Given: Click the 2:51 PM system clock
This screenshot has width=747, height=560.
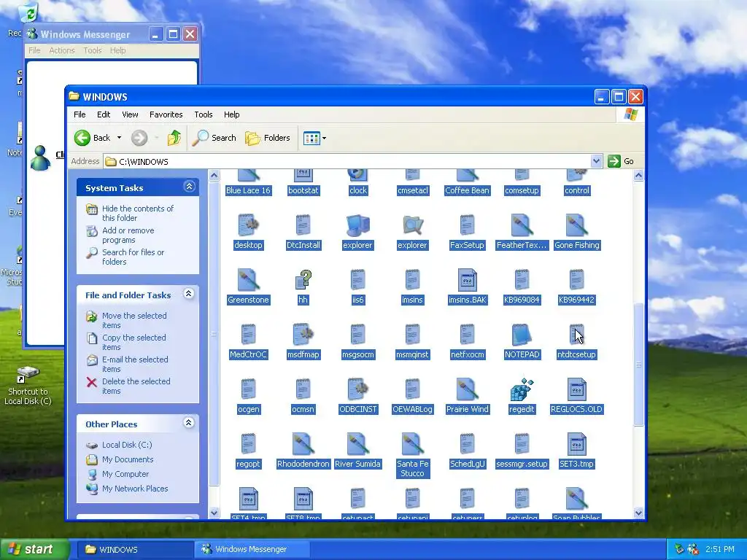Looking at the screenshot, I should (720, 549).
